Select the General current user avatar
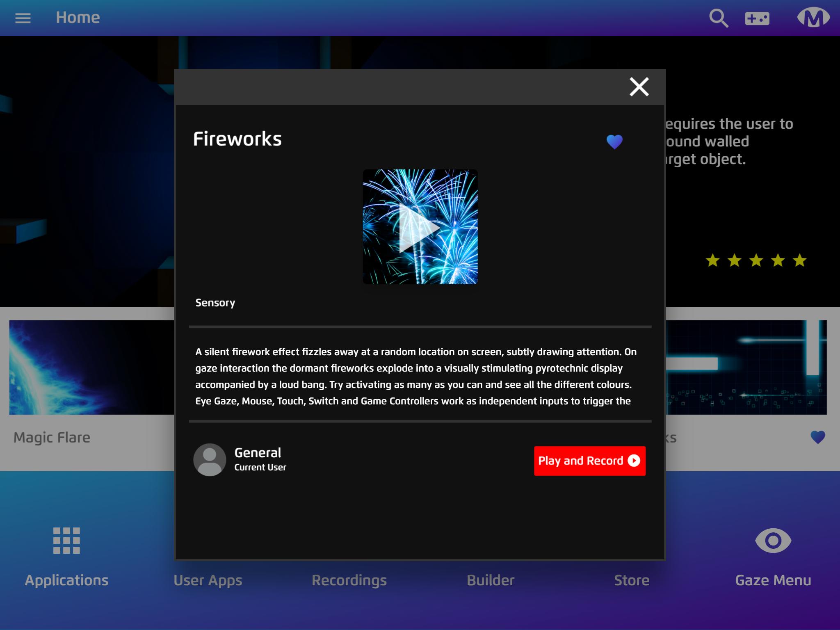Screen dimensions: 840x630 (210, 460)
